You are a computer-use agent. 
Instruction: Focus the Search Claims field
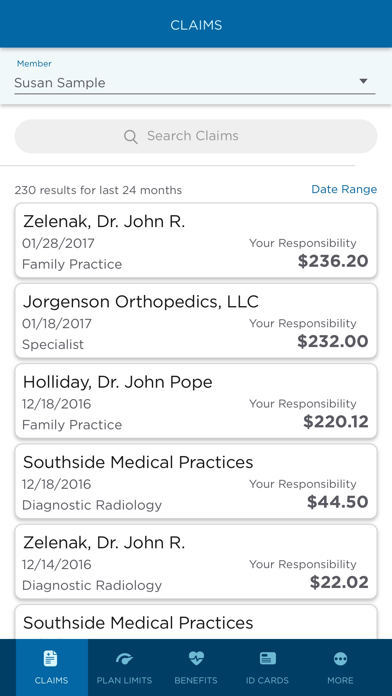click(x=196, y=136)
